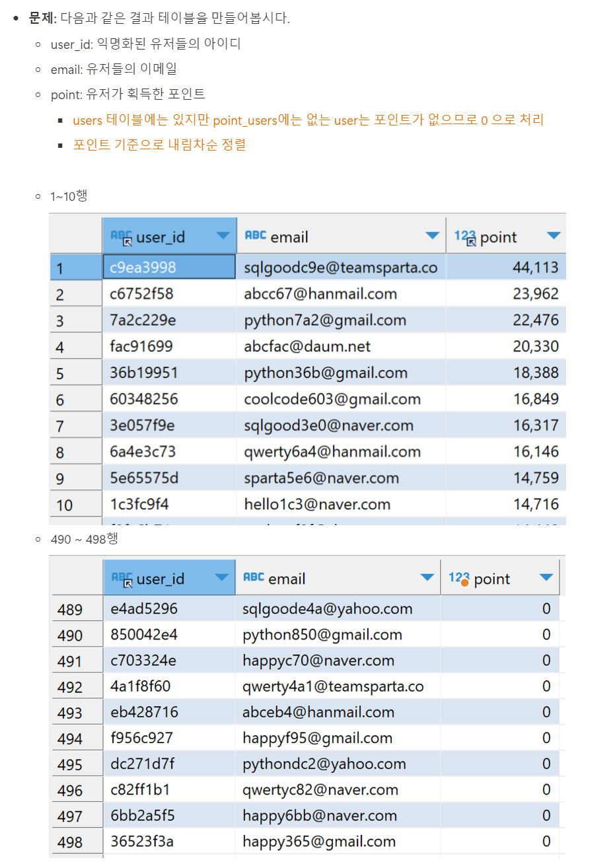Select cell sqlgood3e0@naver.com

point(342,425)
